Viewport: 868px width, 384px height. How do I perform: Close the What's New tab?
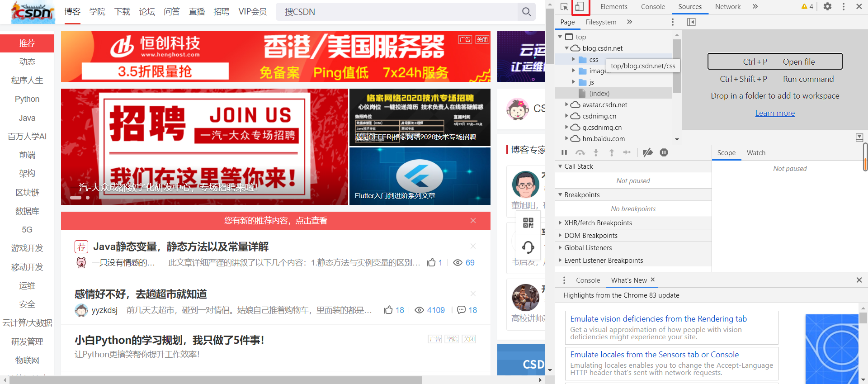[x=652, y=280]
